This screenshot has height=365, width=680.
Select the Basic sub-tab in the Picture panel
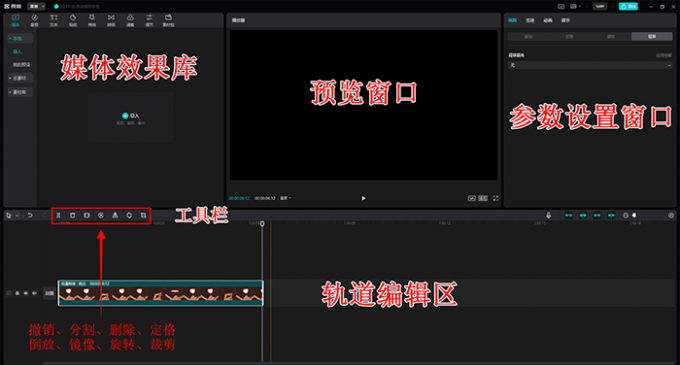528,37
